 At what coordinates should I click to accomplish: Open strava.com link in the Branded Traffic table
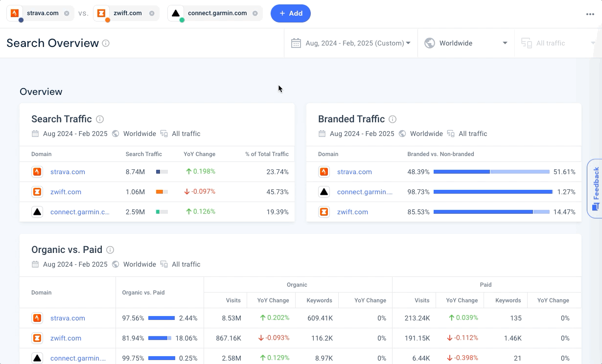click(354, 172)
